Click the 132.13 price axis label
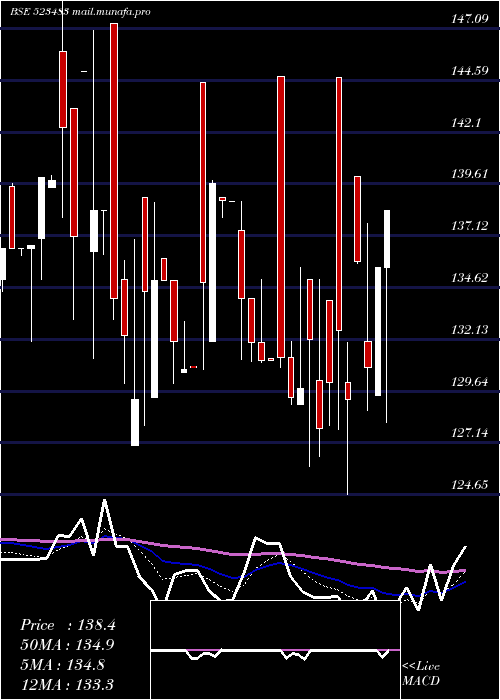Screen dimensions: 500x700 [470, 329]
